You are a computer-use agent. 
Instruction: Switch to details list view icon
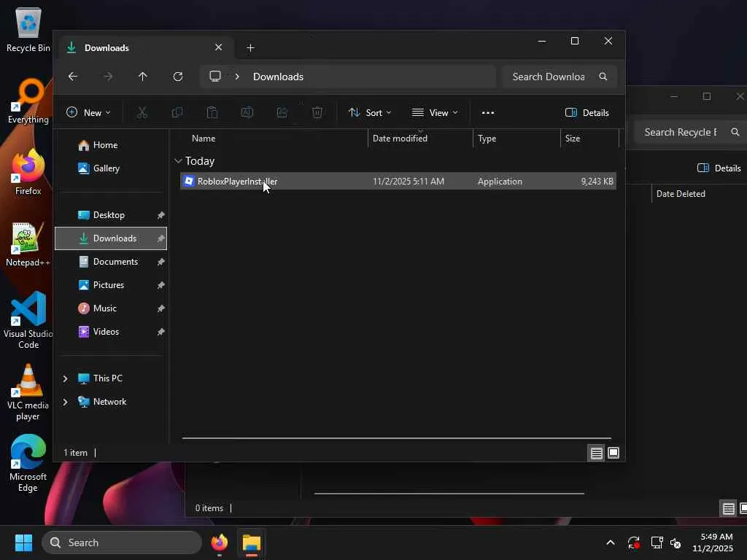point(597,454)
